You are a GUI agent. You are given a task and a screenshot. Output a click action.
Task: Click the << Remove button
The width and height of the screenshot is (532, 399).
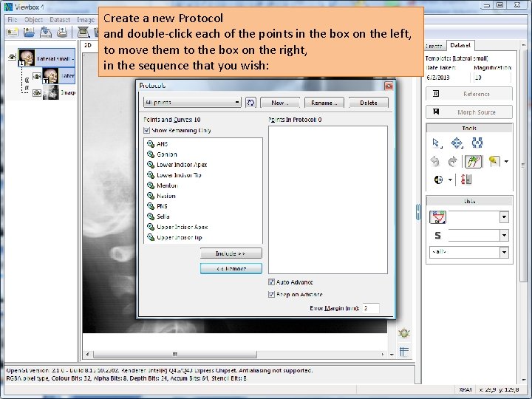[231, 268]
